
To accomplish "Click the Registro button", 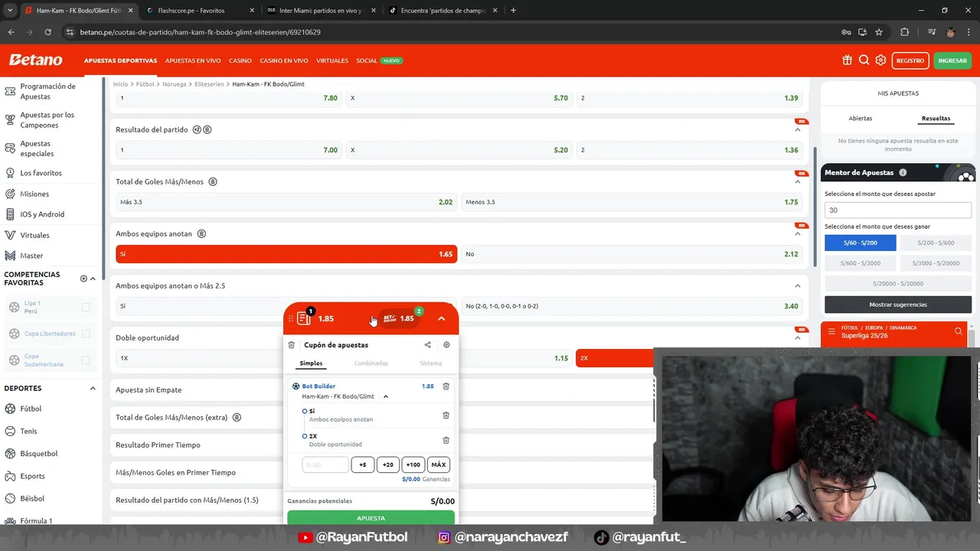I will 910,60.
